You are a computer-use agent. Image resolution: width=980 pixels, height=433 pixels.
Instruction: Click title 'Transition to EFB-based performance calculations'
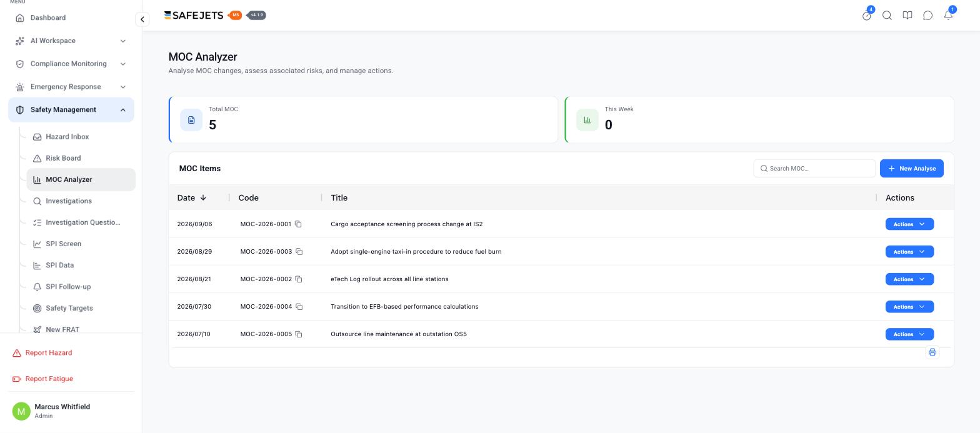point(404,307)
